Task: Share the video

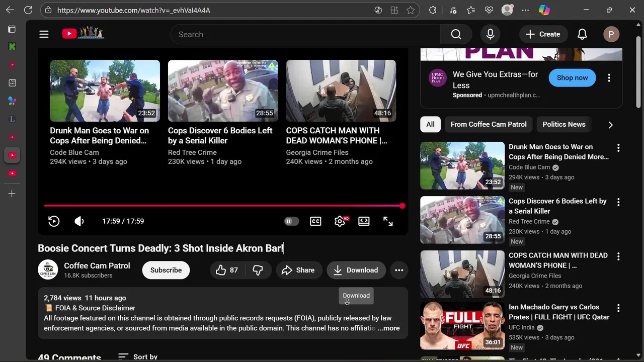Action: tap(298, 270)
